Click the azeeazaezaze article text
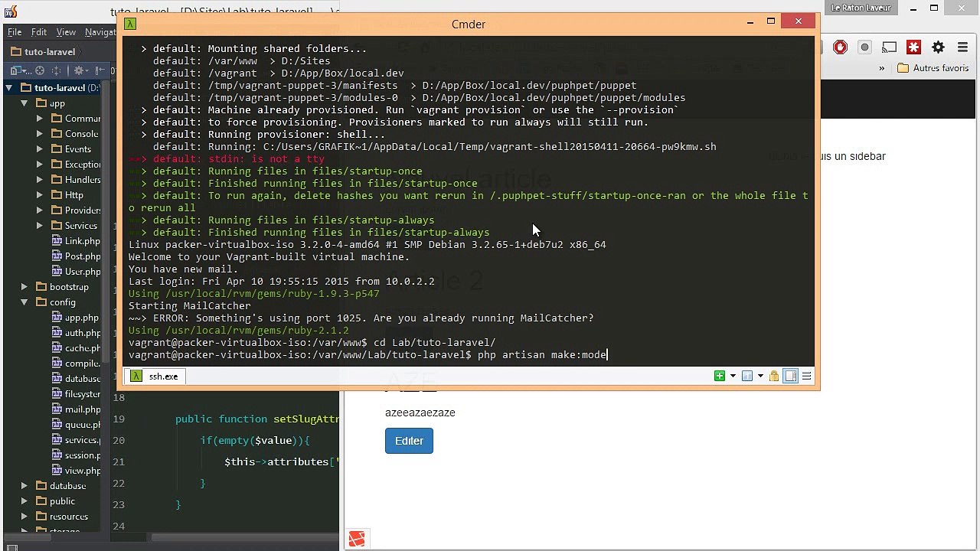Screen dimensions: 980x551 (420, 412)
